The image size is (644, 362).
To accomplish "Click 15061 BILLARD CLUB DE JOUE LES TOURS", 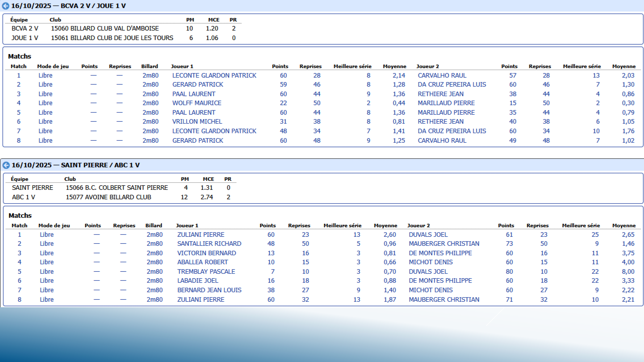I will tap(112, 38).
